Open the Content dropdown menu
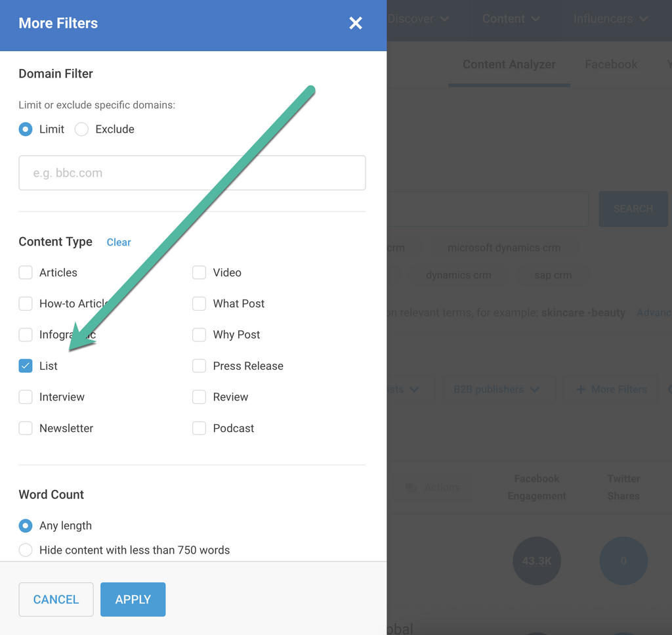The height and width of the screenshot is (635, 672). coord(511,19)
